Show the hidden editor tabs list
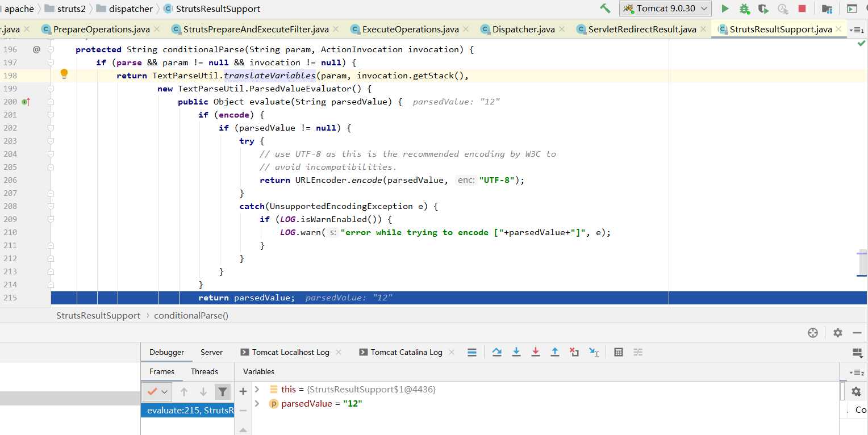 tap(856, 30)
